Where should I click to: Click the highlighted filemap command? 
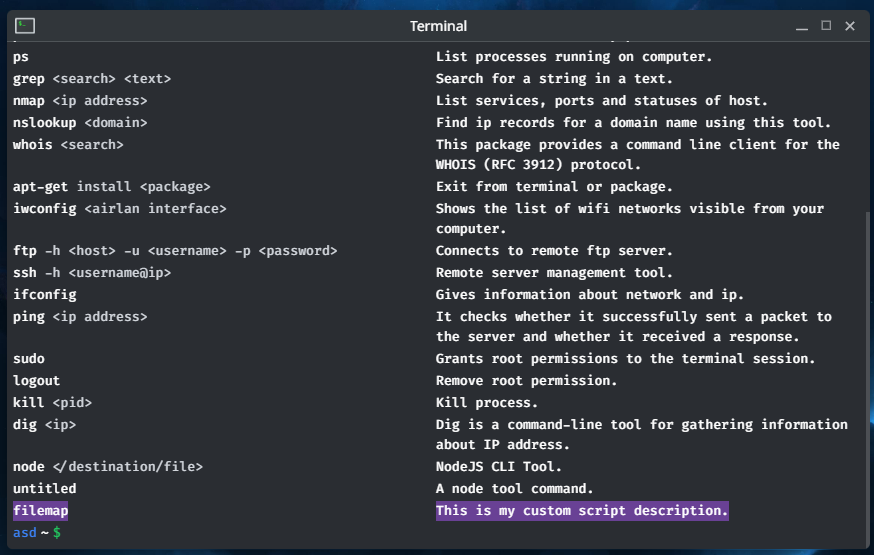41,511
